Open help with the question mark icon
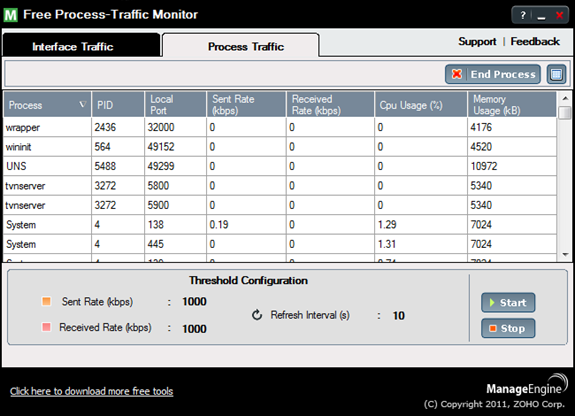575x416 pixels. (523, 15)
